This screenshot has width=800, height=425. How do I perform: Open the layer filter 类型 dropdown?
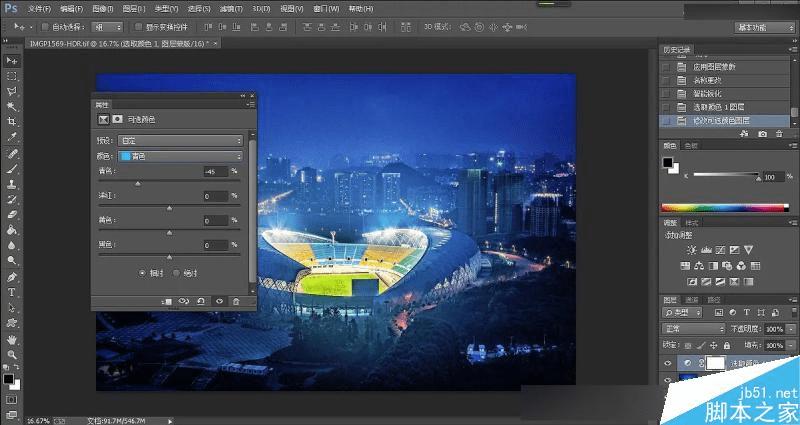tap(683, 312)
